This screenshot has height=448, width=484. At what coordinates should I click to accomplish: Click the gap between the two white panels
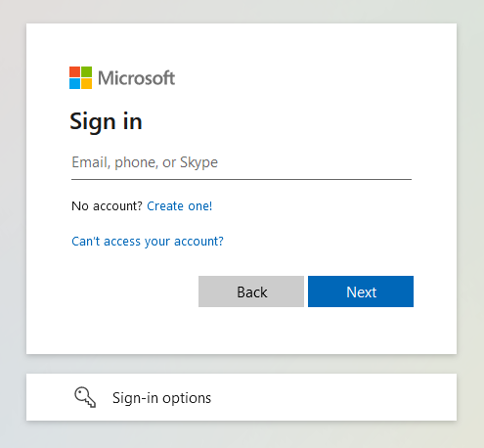pyautogui.click(x=242, y=364)
